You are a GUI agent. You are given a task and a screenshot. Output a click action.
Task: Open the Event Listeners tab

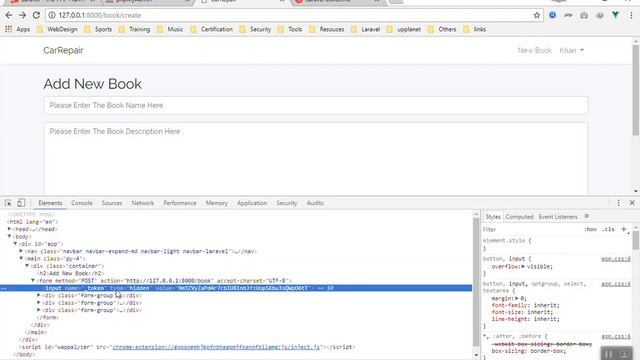pyautogui.click(x=558, y=217)
